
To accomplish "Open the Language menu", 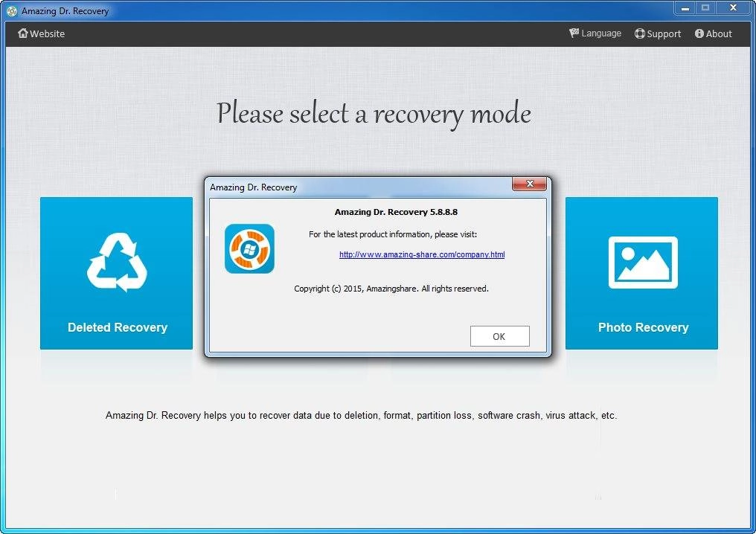I will [601, 33].
